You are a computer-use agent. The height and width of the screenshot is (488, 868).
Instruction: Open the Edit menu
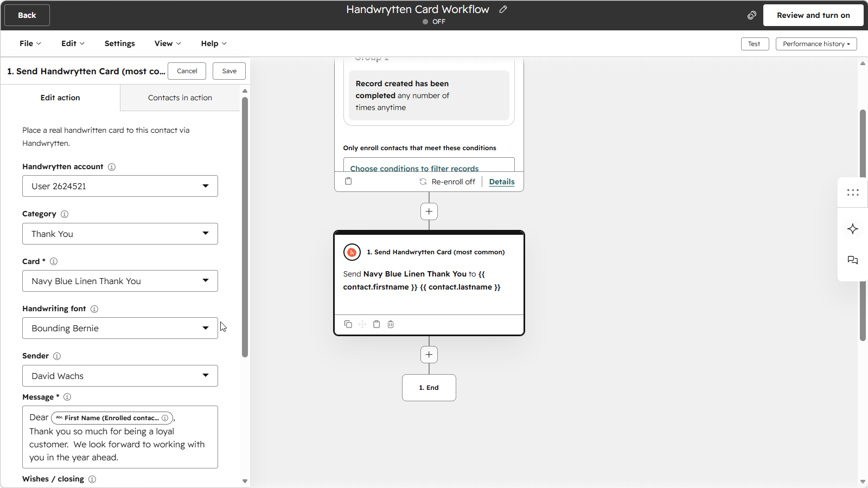[73, 43]
